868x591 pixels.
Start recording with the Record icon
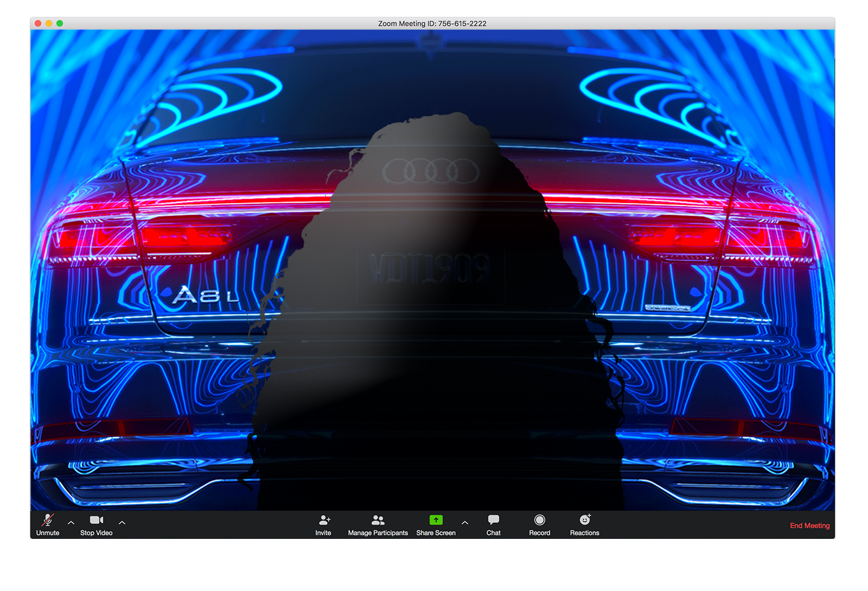pyautogui.click(x=540, y=520)
